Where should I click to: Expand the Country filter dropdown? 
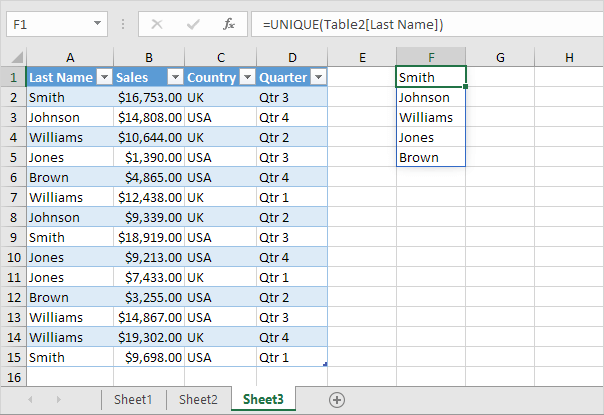coord(246,77)
